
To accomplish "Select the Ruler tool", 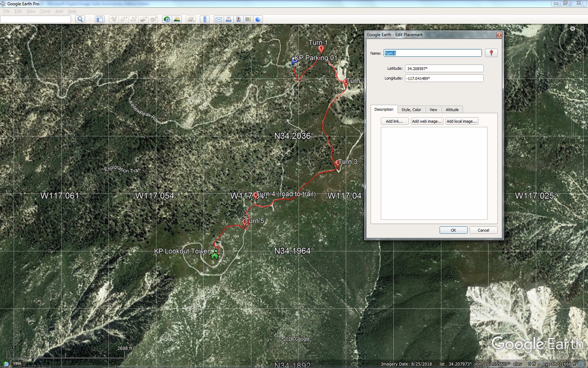I will click(205, 20).
